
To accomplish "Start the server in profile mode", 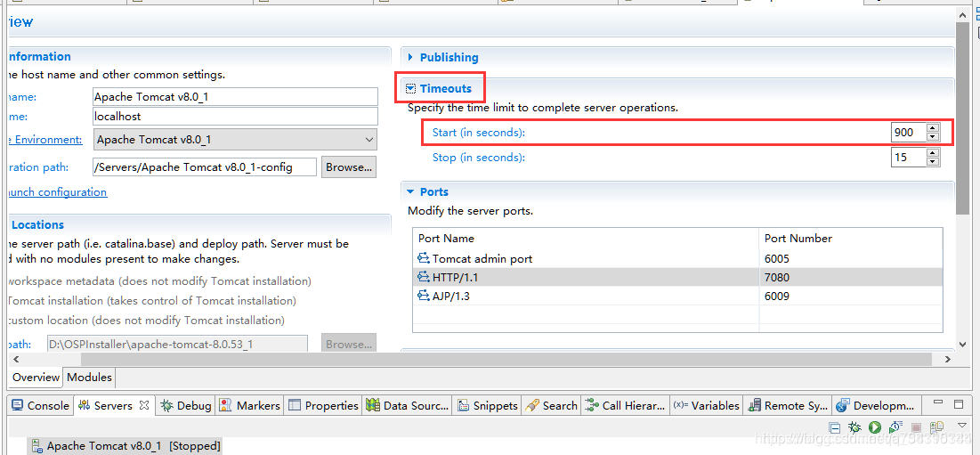I will coord(895,427).
